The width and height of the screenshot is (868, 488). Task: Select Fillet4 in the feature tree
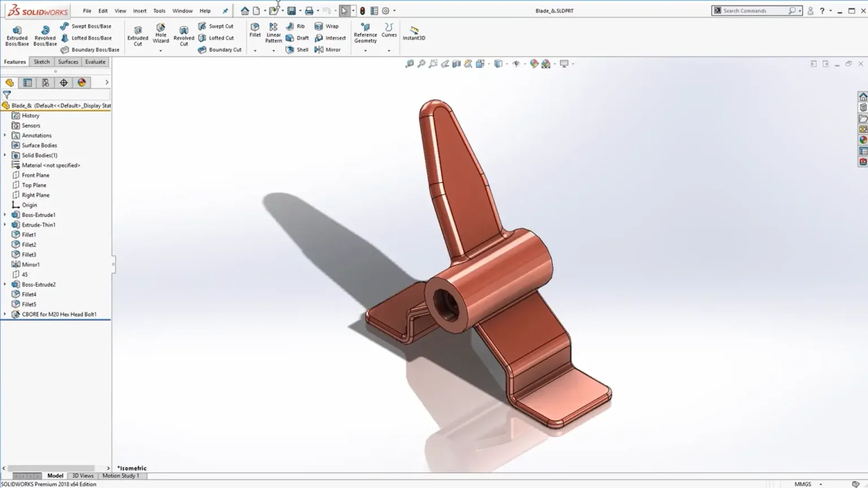[29, 294]
